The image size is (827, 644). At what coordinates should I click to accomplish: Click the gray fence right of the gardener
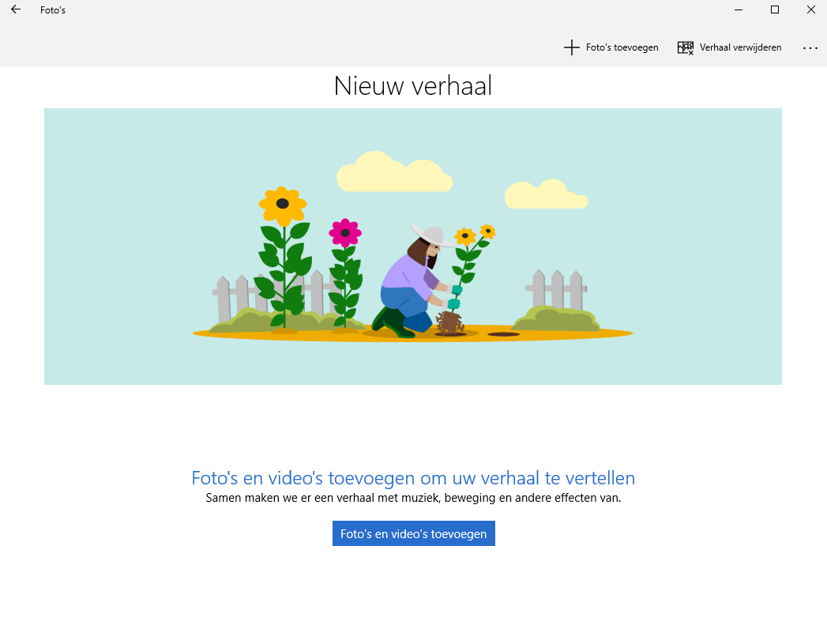coord(558,290)
